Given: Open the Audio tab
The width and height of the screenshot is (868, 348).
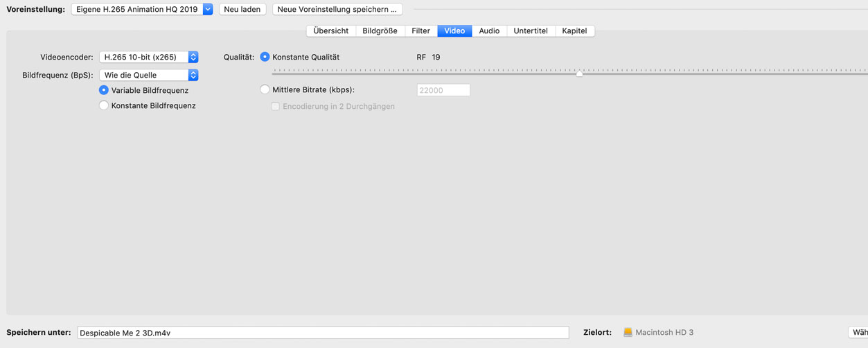Looking at the screenshot, I should coord(489,31).
